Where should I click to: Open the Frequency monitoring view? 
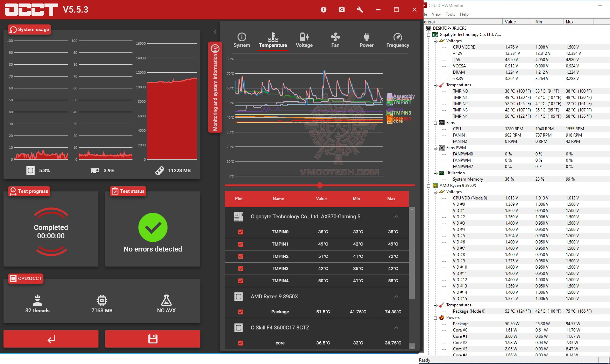point(398,40)
